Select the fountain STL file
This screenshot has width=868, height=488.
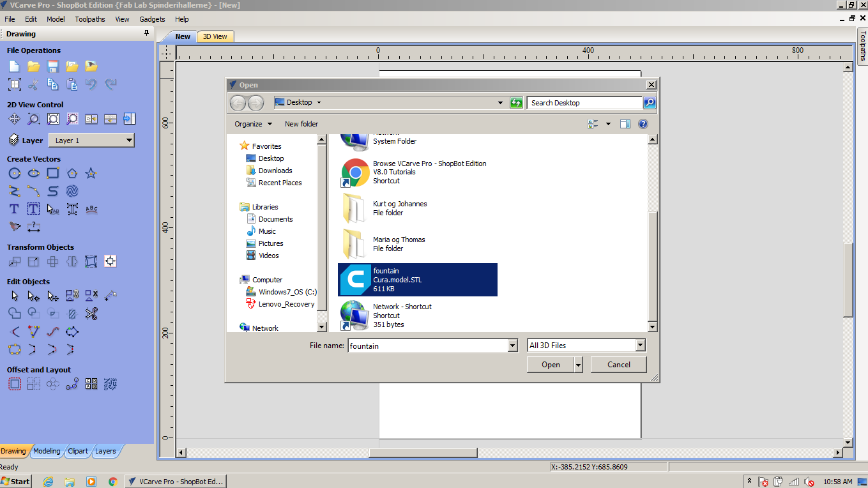pyautogui.click(x=418, y=280)
